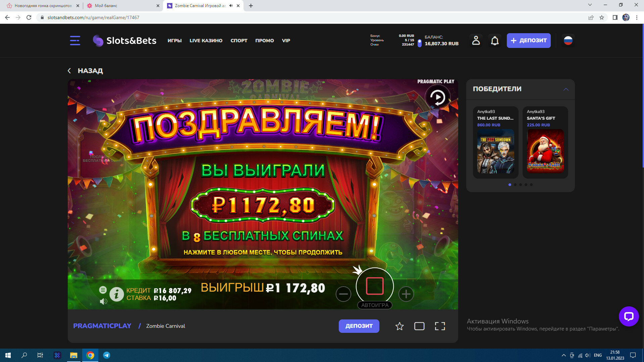Go back with the Назад chevron

pos(69,71)
